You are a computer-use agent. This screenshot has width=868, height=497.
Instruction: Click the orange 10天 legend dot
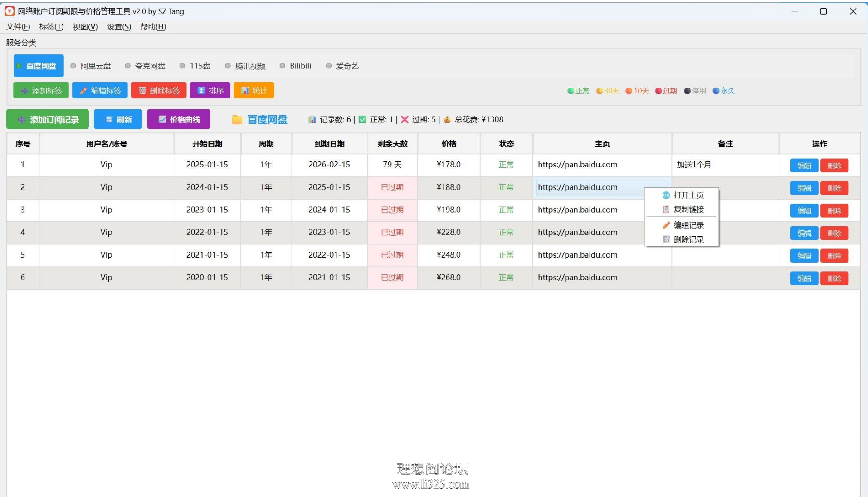click(629, 91)
